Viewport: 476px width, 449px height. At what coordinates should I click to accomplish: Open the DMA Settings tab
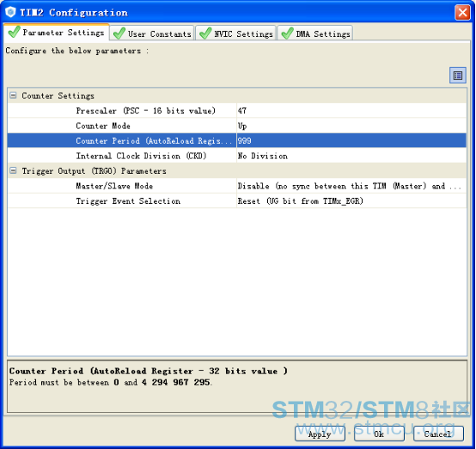click(315, 34)
